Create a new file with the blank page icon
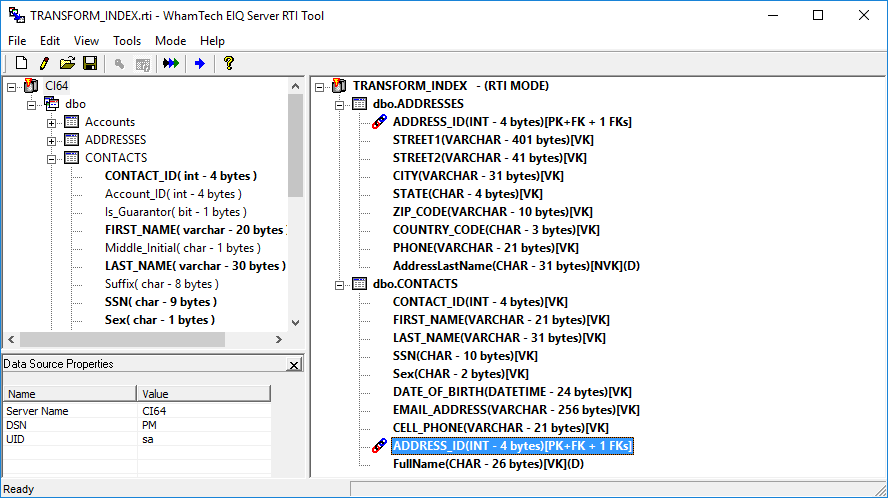 pyautogui.click(x=22, y=63)
